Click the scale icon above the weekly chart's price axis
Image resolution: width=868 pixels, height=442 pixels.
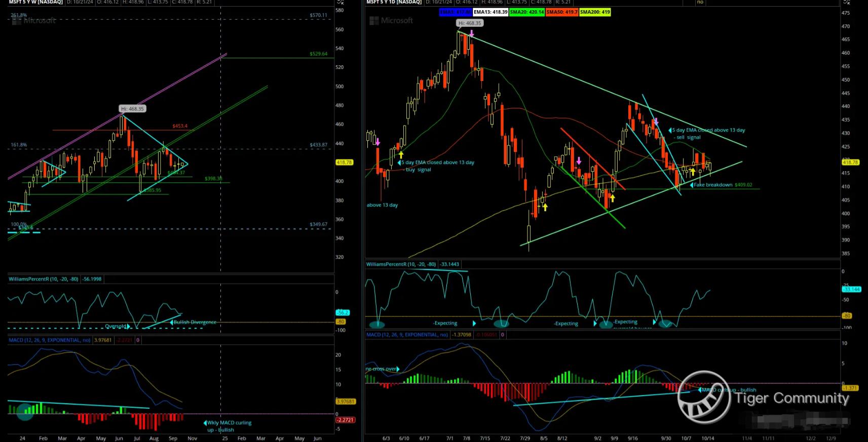[x=340, y=3]
